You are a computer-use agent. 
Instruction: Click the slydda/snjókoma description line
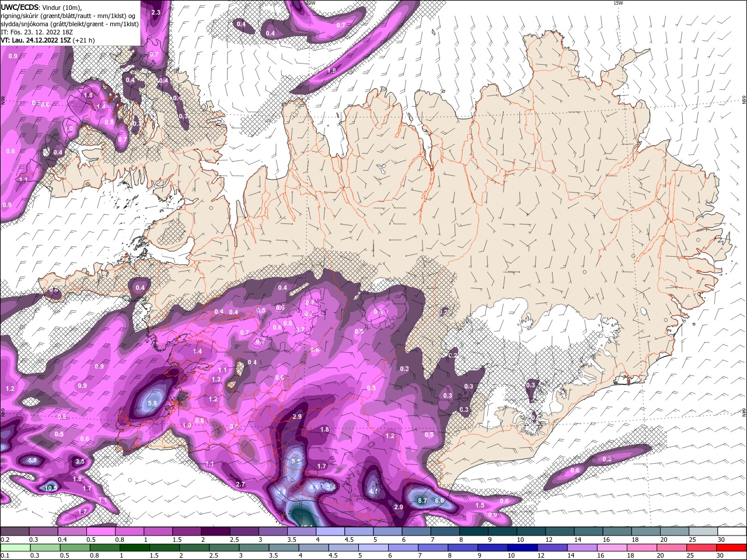point(69,24)
